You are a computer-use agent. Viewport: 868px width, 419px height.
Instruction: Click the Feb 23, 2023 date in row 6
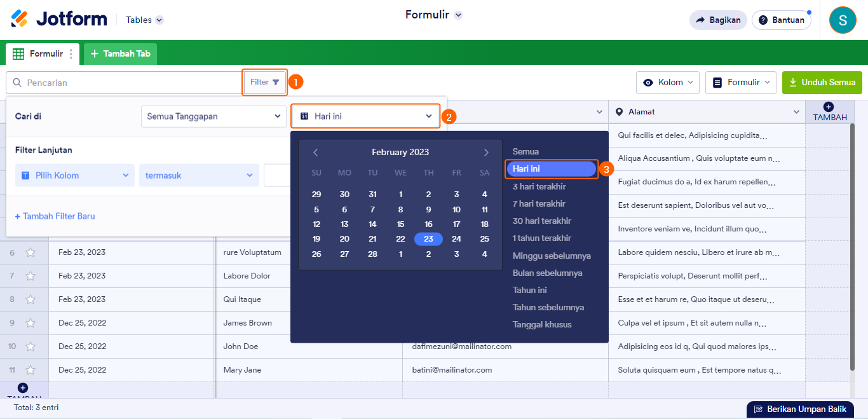point(82,252)
